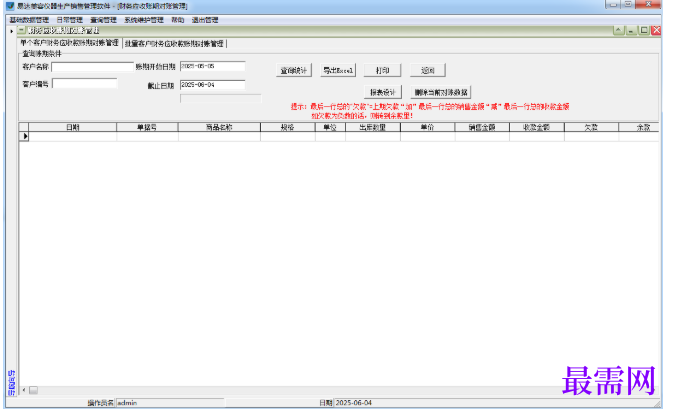Maximize the inner child window
This screenshot has width=674, height=412.
pyautogui.click(x=643, y=30)
